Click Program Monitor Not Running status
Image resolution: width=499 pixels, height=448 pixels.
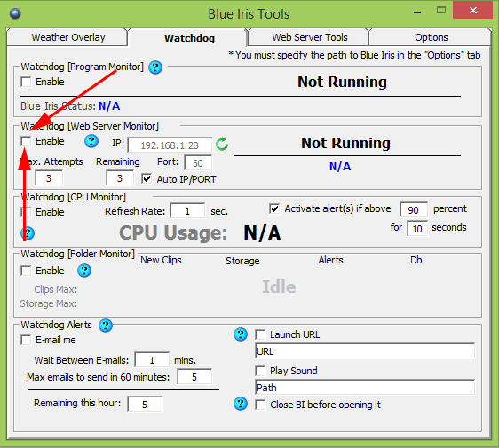coord(342,82)
